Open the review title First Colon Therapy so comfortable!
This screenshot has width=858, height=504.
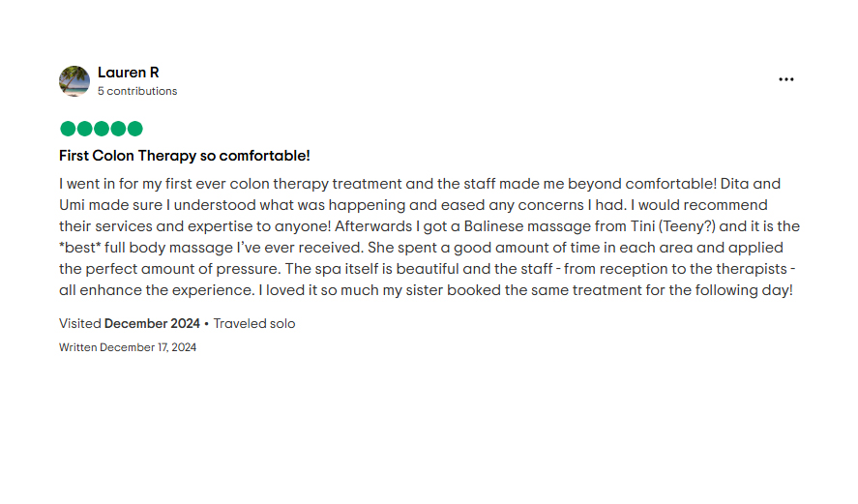point(185,156)
